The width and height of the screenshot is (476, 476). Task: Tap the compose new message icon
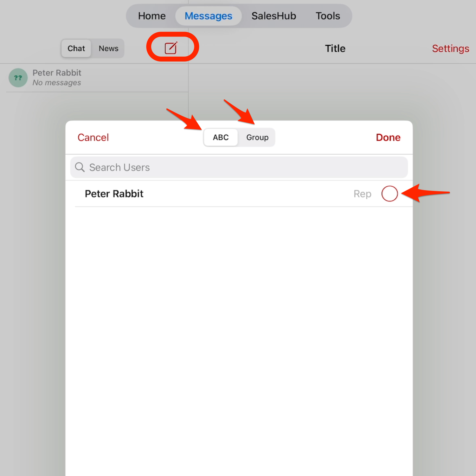171,47
